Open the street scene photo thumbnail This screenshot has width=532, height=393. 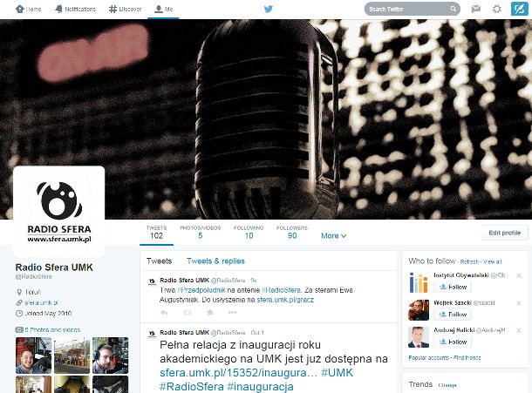[72, 356]
